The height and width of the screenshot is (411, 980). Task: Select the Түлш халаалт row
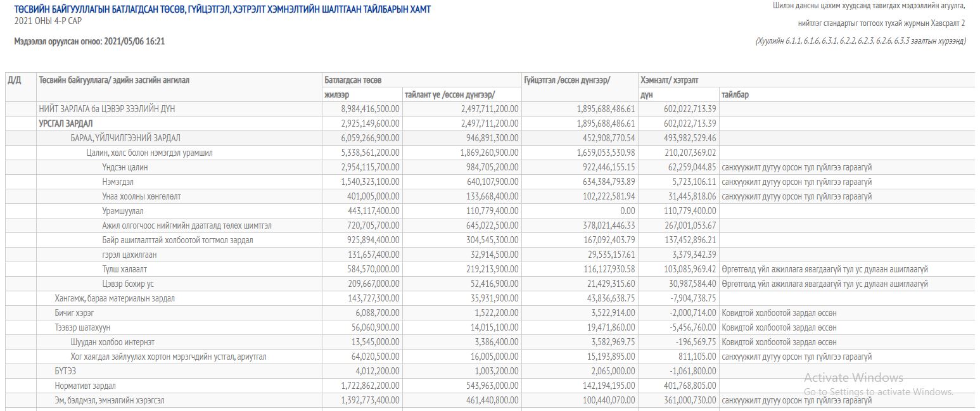tap(490, 269)
